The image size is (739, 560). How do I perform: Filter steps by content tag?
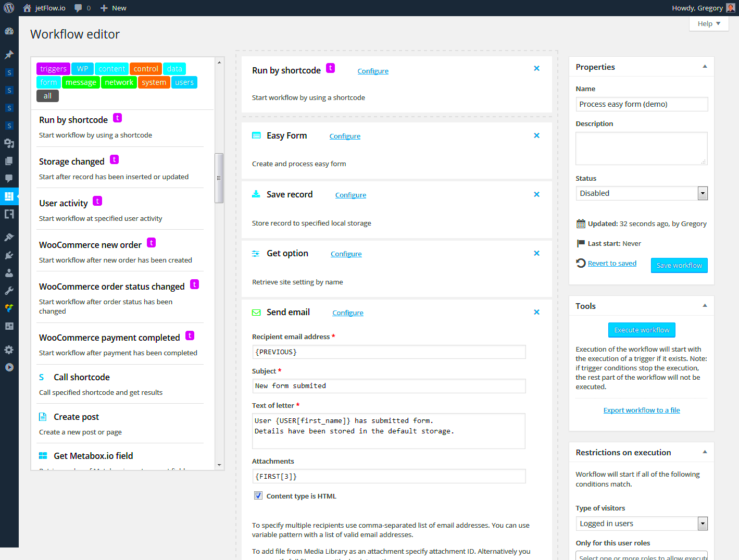pyautogui.click(x=111, y=69)
